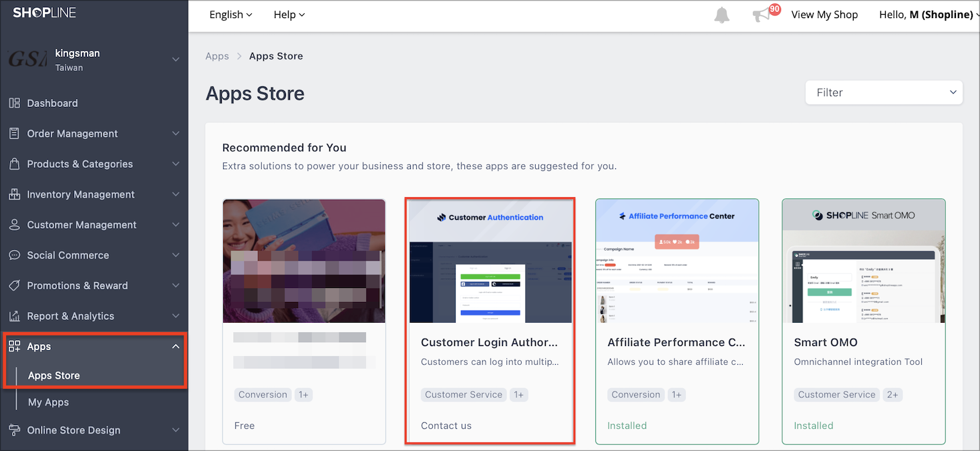Collapse the Apps menu chevron
The width and height of the screenshot is (980, 451).
pyautogui.click(x=176, y=346)
